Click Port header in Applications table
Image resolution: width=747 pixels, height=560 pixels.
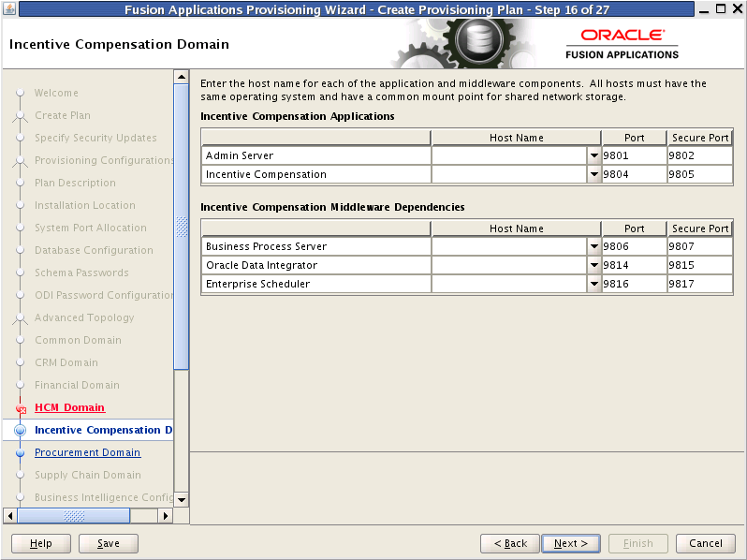[x=634, y=138]
